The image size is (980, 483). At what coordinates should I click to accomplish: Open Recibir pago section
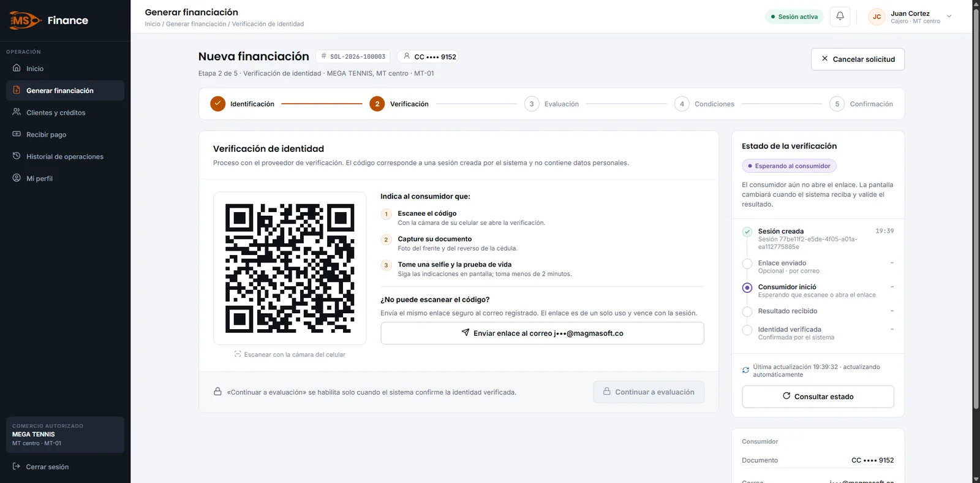pos(65,134)
